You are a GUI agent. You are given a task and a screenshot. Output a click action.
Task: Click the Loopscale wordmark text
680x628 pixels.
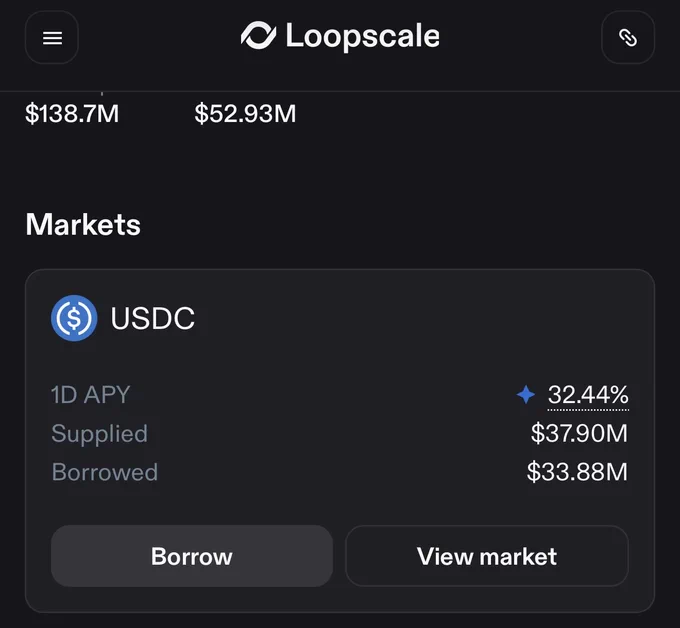[x=363, y=36]
